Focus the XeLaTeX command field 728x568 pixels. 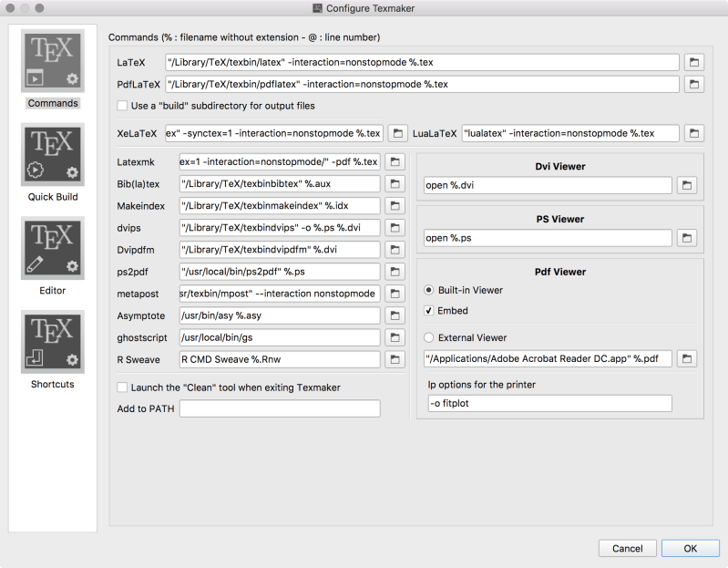[x=274, y=133]
